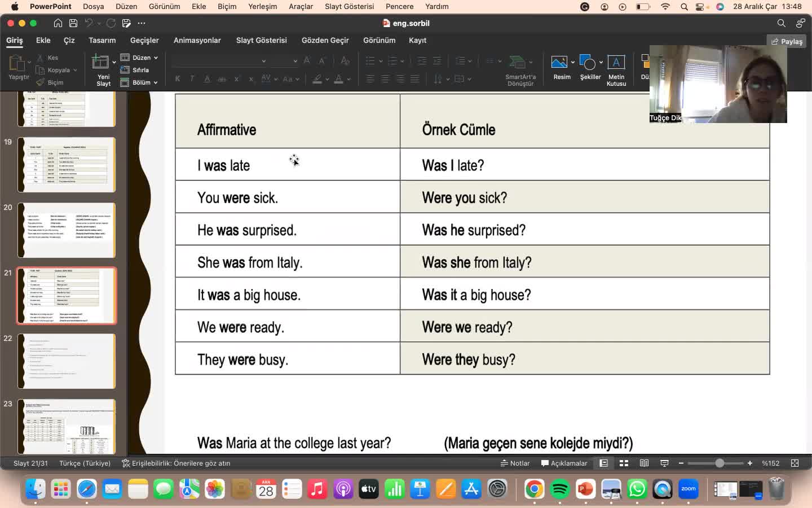Switch to slide sorter view icon

coord(624,463)
